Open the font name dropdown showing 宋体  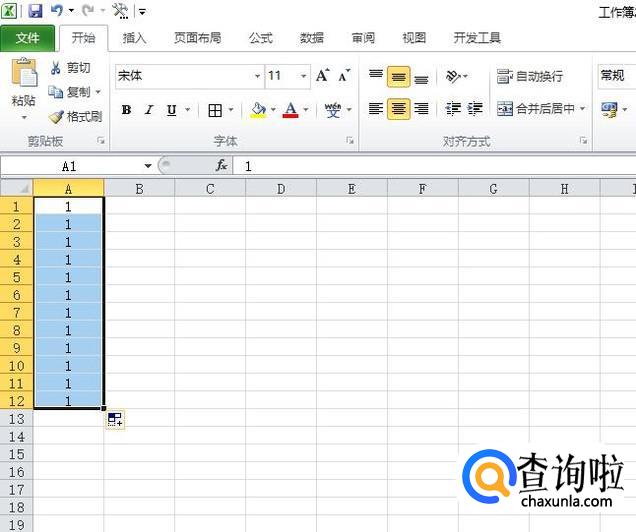[256, 76]
